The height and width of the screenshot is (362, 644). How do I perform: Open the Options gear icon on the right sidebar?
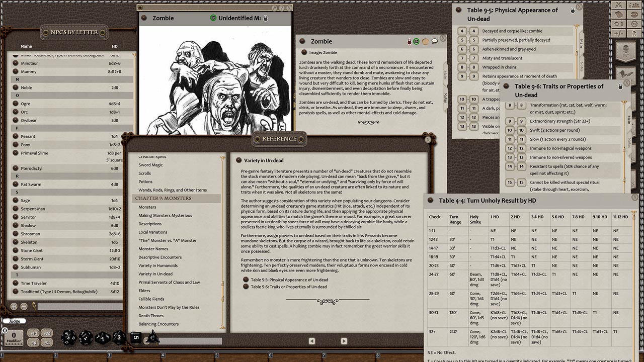pos(634,24)
